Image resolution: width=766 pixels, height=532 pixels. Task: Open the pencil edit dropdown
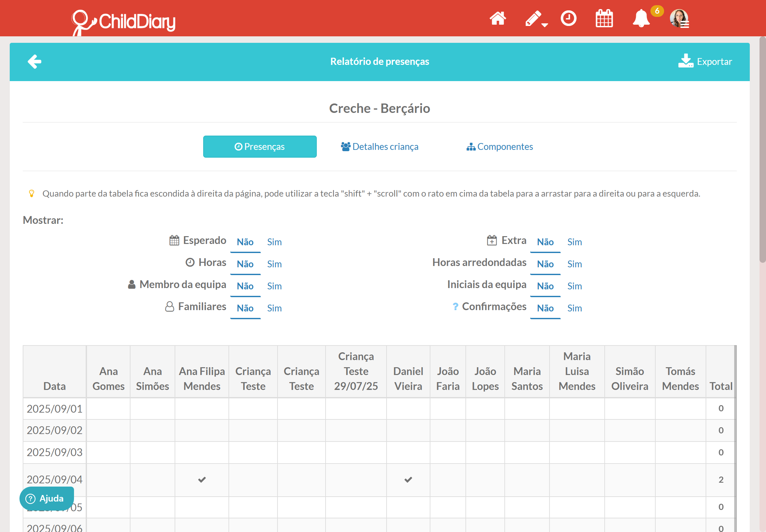[x=536, y=19]
